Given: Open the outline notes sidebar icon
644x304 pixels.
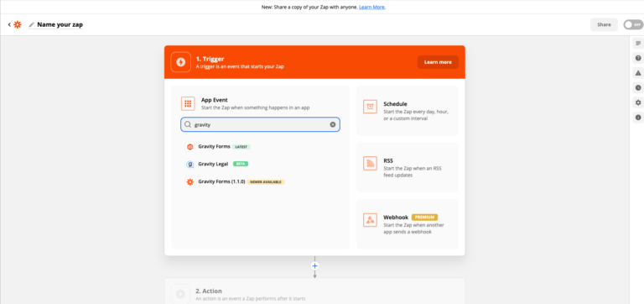Looking at the screenshot, I should click(638, 43).
